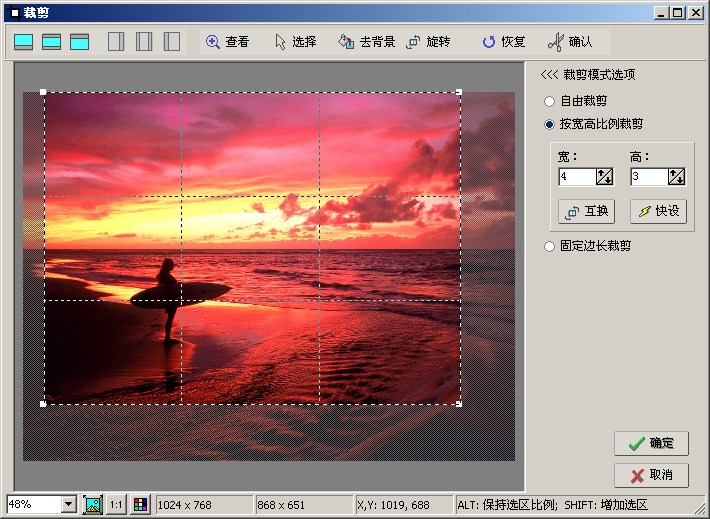Click the 恢复 restore button
The width and height of the screenshot is (710, 519).
point(503,42)
